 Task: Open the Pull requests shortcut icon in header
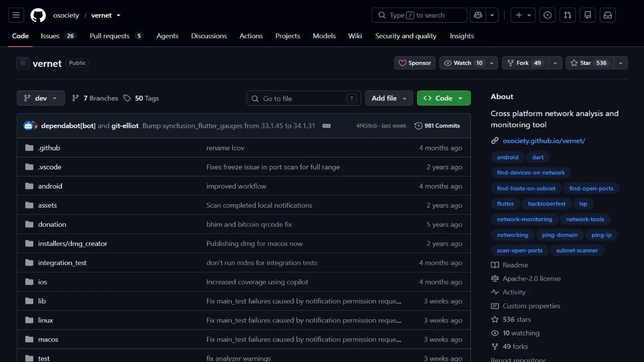[568, 15]
